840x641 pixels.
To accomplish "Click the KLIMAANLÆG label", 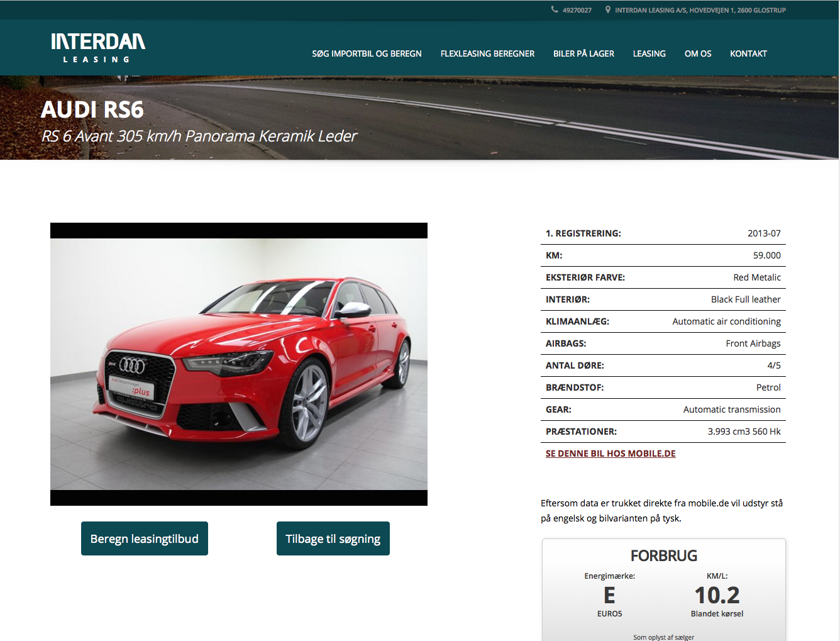I will [x=577, y=321].
